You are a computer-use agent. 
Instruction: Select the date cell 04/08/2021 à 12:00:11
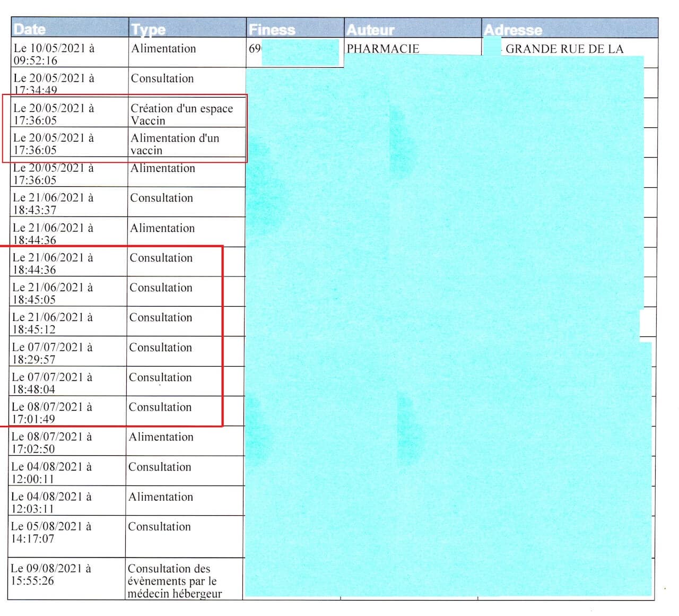[51, 473]
